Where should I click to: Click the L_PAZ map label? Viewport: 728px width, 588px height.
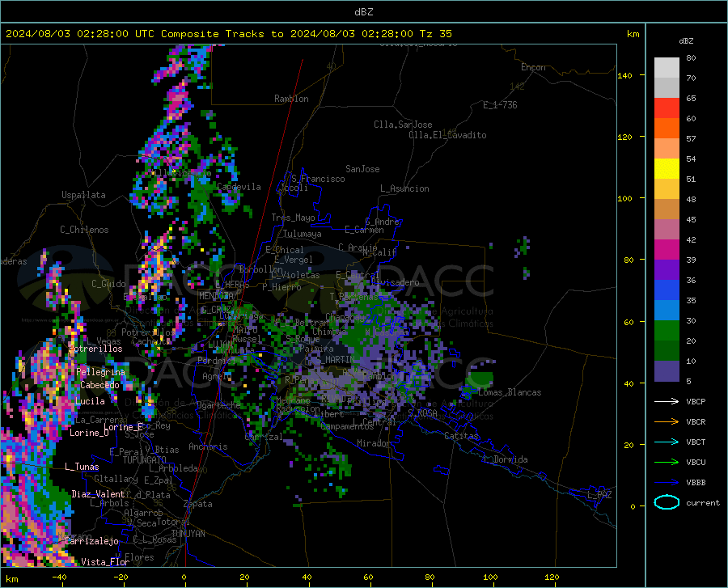(x=599, y=495)
